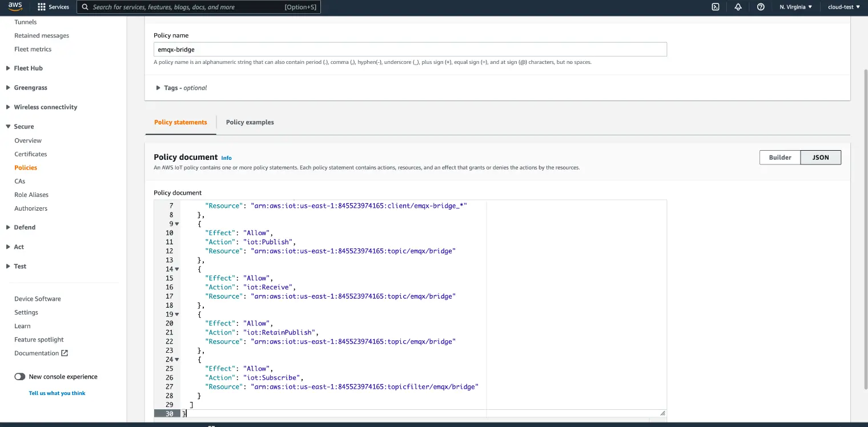Click the editor resize handle corner
Image resolution: width=868 pixels, height=427 pixels.
[x=662, y=413]
